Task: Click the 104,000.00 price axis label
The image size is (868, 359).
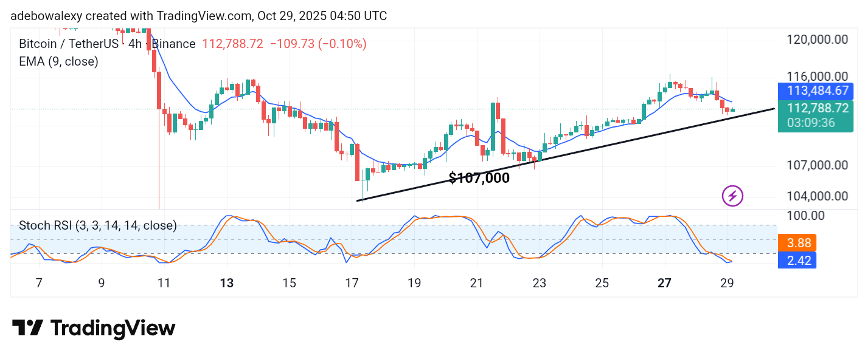Action: 818,196
